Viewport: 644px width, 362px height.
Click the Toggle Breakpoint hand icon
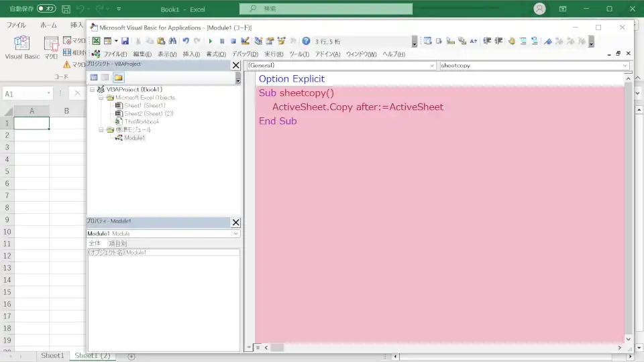point(511,41)
